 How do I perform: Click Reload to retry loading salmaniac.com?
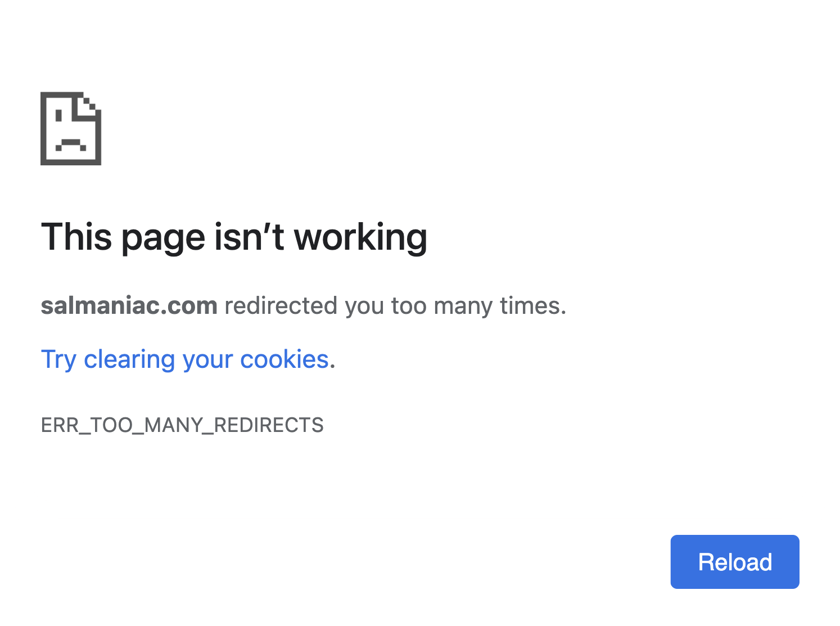coord(734,562)
